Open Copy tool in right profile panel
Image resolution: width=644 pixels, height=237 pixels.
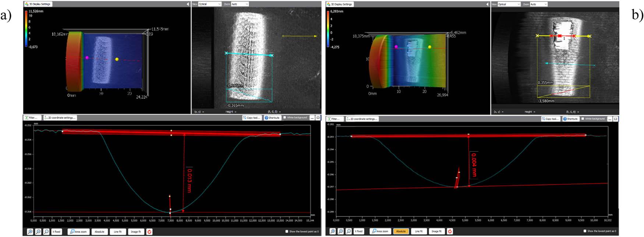click(551, 119)
